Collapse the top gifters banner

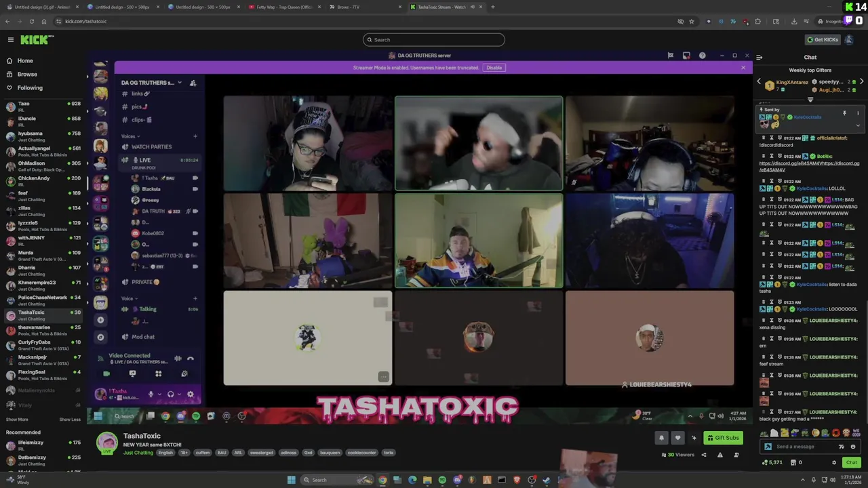(810, 100)
